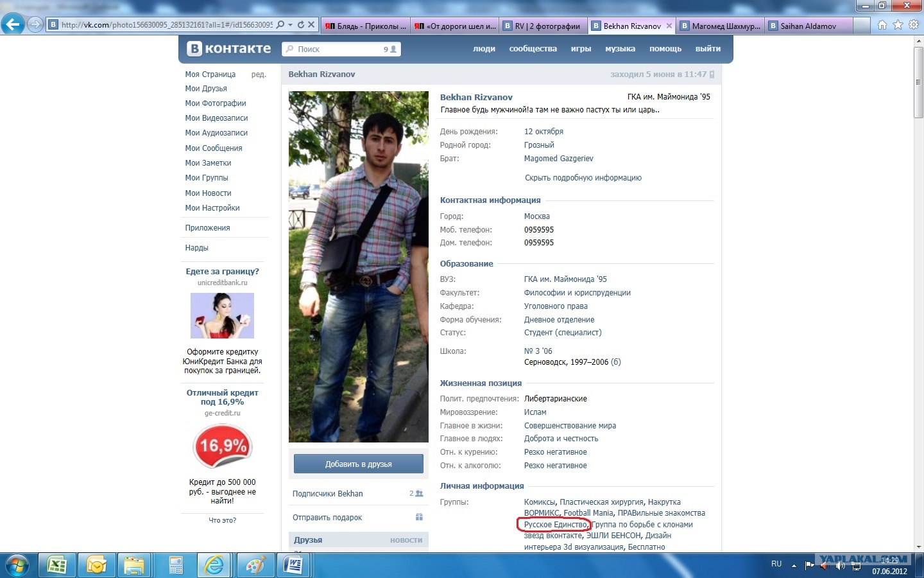The image size is (924, 578).
Task: Open 'Мои Фотографии' in sidebar
Action: 216,103
